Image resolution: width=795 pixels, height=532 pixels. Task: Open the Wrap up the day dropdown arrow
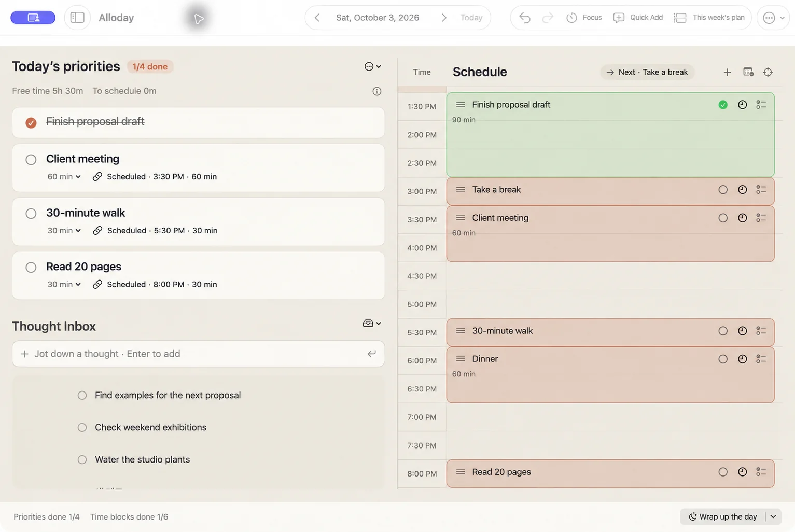[x=773, y=517]
